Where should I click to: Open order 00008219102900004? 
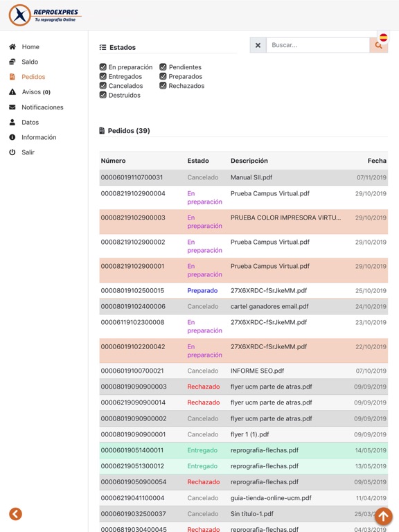[243, 197]
